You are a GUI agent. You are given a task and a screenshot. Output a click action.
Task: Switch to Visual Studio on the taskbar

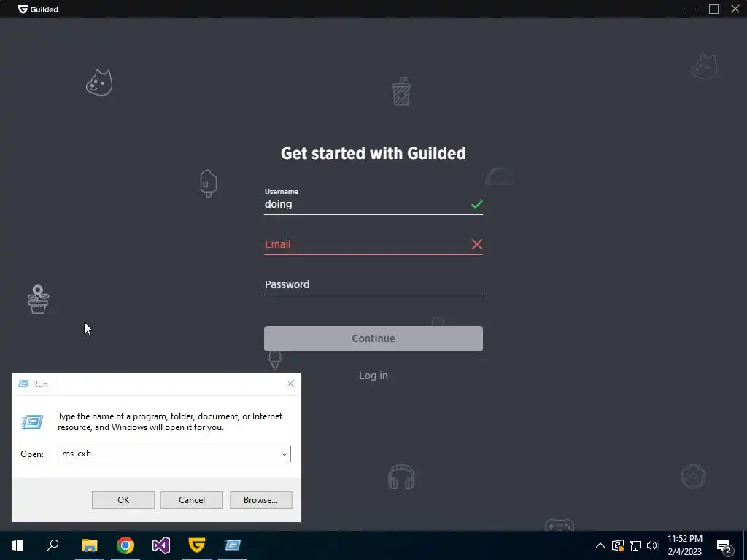tap(161, 545)
